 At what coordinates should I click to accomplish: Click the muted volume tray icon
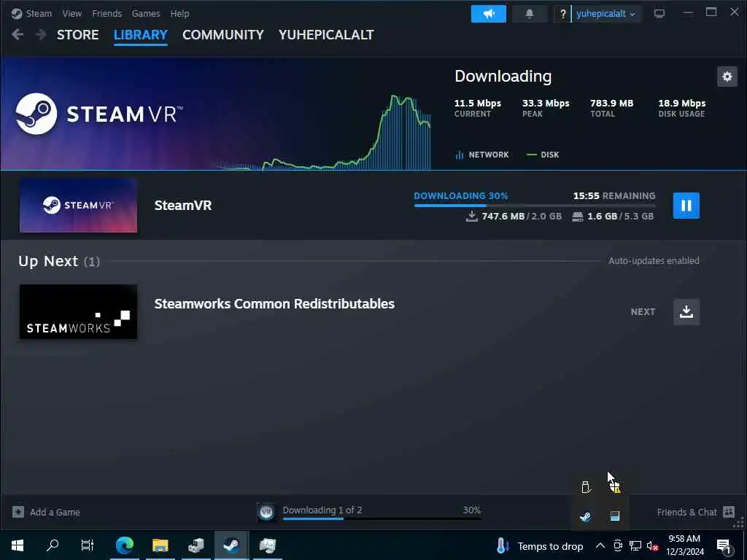point(652,545)
